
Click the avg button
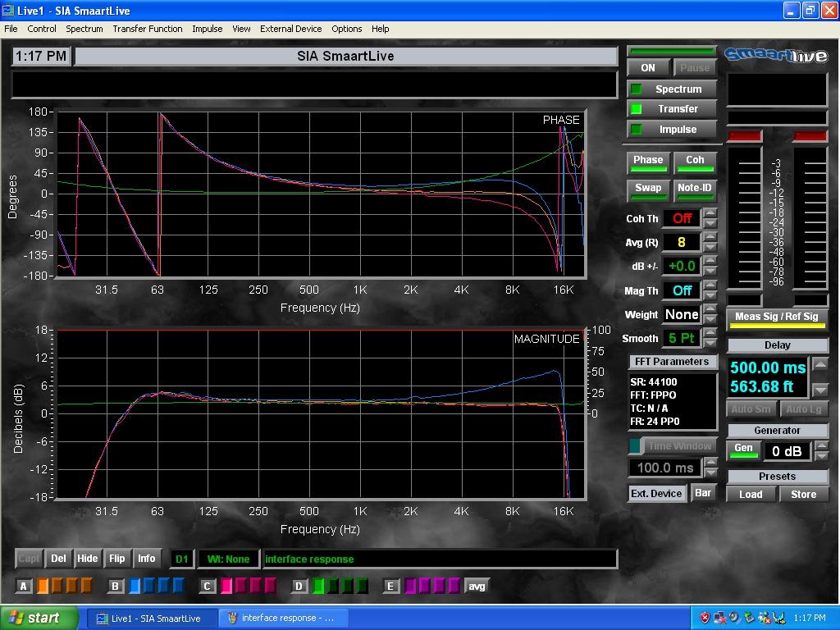(x=477, y=586)
